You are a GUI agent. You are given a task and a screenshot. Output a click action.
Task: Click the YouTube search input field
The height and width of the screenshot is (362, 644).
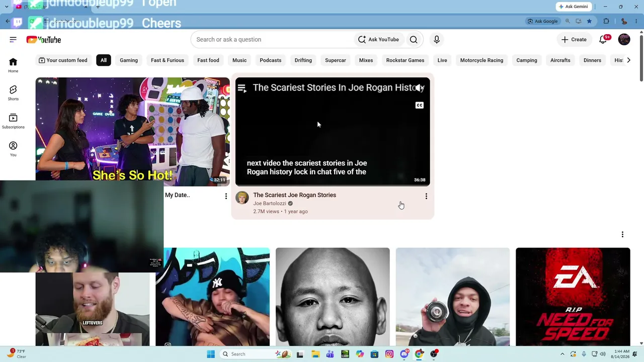[272, 40]
